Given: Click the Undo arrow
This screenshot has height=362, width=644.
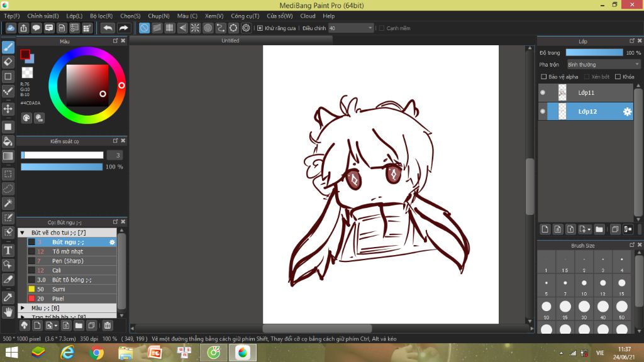Looking at the screenshot, I should tap(108, 28).
